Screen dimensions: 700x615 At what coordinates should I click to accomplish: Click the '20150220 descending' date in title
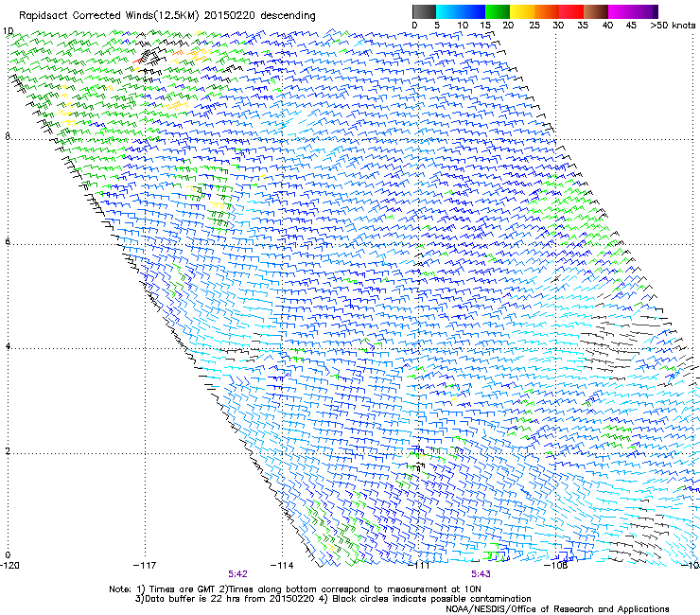[x=260, y=15]
